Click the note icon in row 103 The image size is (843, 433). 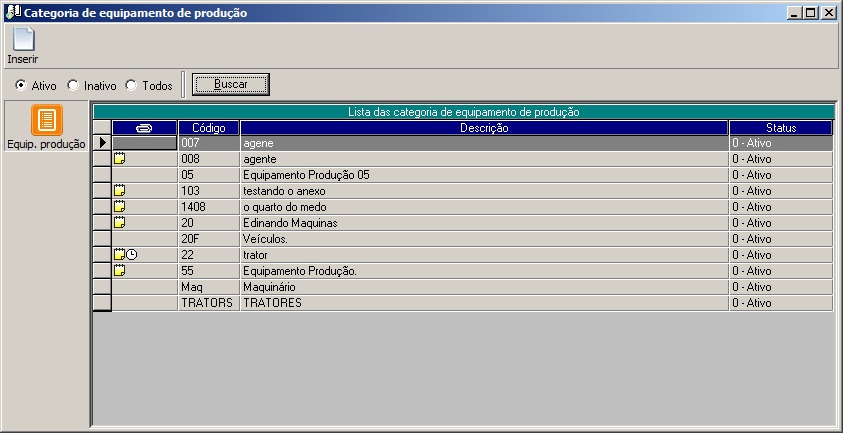coord(120,191)
